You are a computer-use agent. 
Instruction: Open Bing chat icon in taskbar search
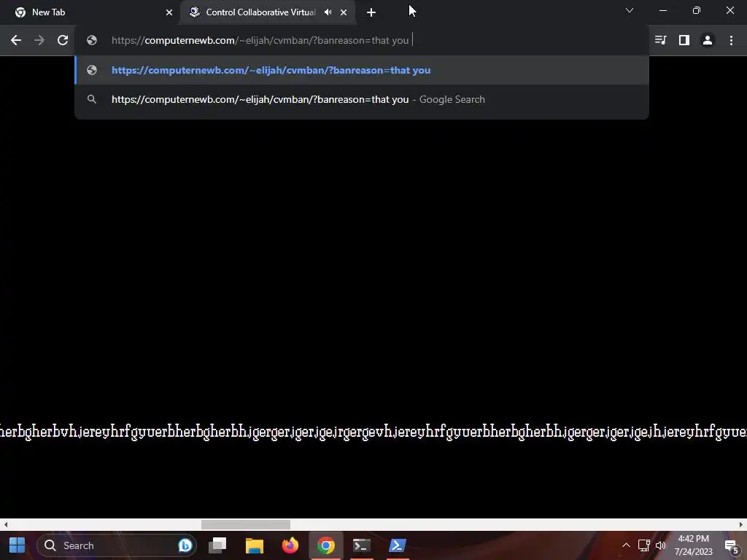pyautogui.click(x=185, y=545)
